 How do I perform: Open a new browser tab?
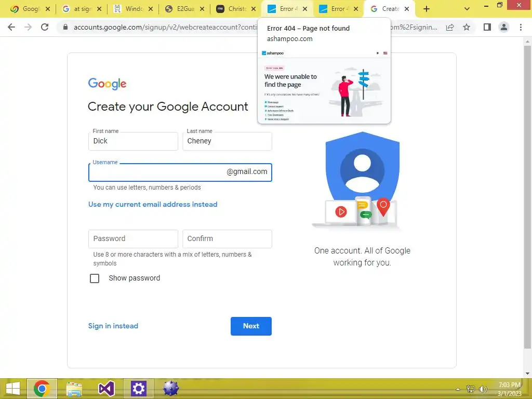tap(427, 9)
